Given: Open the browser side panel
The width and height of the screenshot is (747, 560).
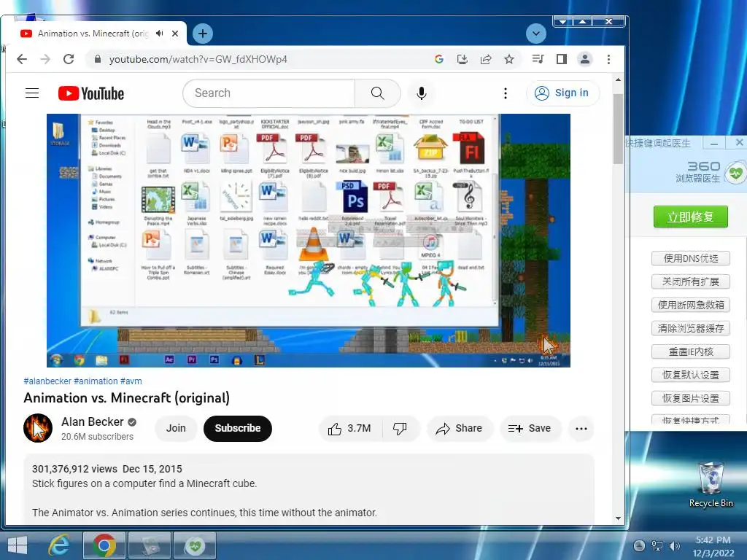Looking at the screenshot, I should pyautogui.click(x=561, y=59).
